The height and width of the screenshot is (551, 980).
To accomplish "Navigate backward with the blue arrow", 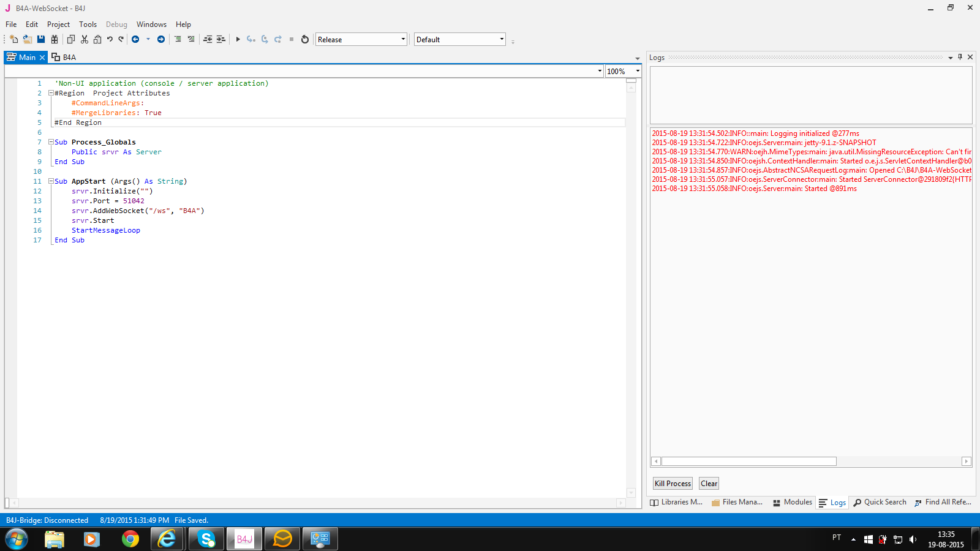I will pos(135,39).
